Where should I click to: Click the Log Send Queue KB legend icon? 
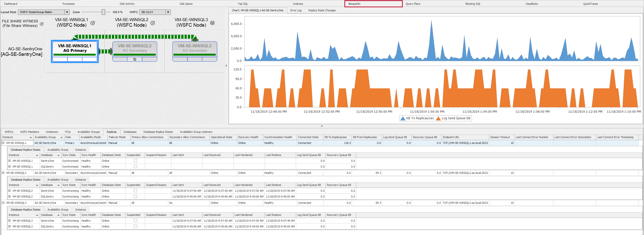[x=438, y=118]
